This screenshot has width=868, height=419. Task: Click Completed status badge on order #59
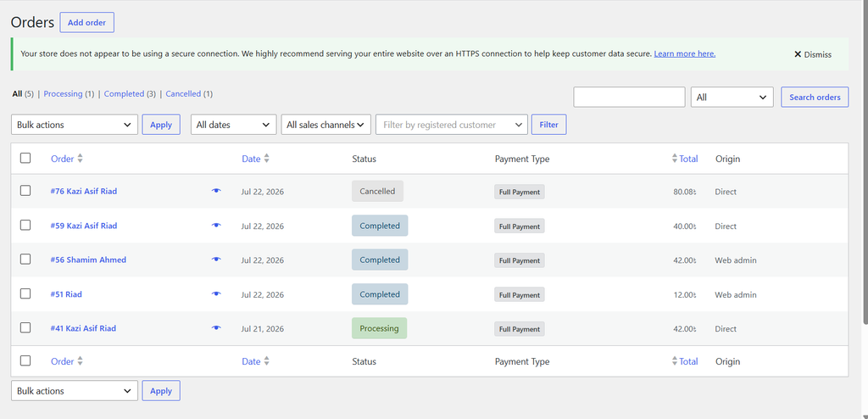380,226
